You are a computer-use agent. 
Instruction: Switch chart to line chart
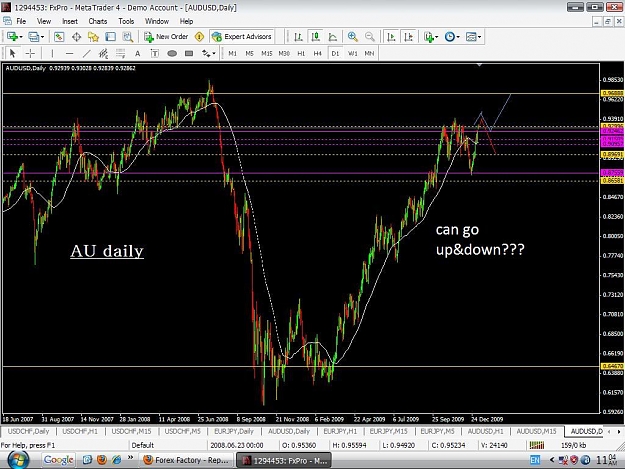point(332,37)
